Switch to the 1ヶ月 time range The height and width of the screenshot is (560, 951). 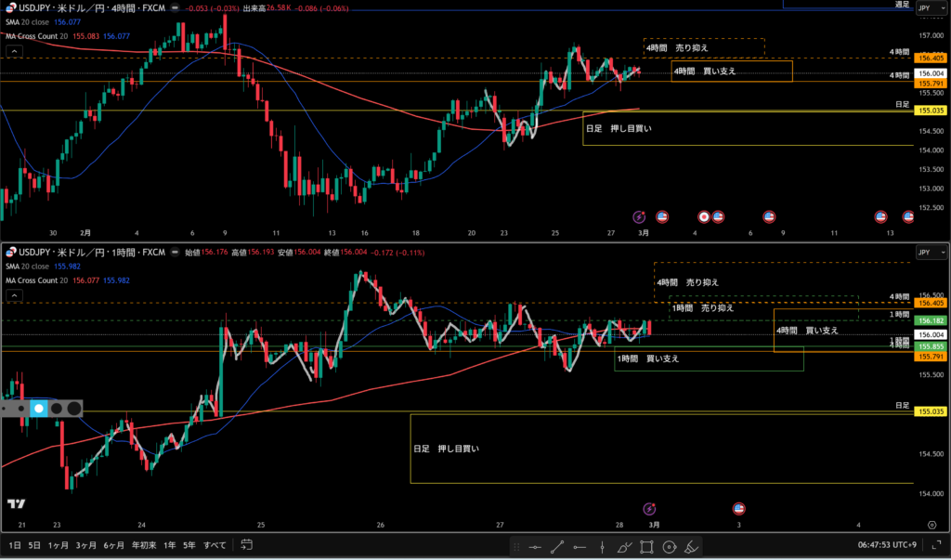[58, 545]
